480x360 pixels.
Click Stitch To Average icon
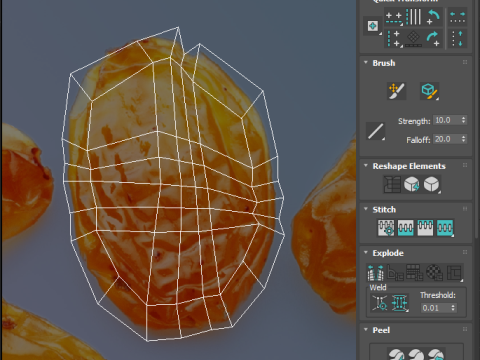pos(405,228)
